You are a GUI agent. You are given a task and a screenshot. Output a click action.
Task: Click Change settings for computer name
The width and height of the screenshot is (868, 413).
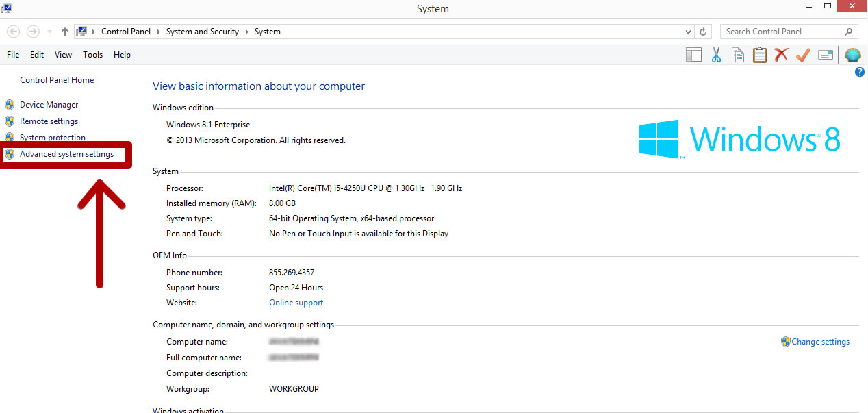coord(821,342)
